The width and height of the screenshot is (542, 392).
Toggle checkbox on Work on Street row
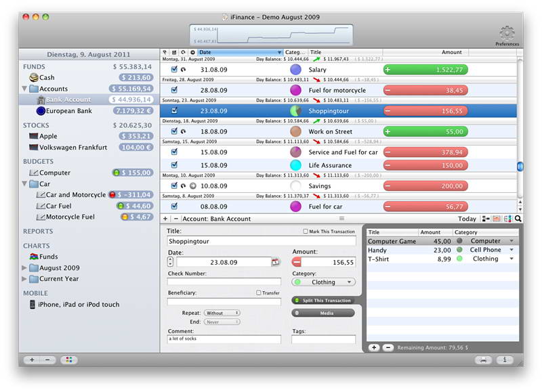(x=174, y=131)
